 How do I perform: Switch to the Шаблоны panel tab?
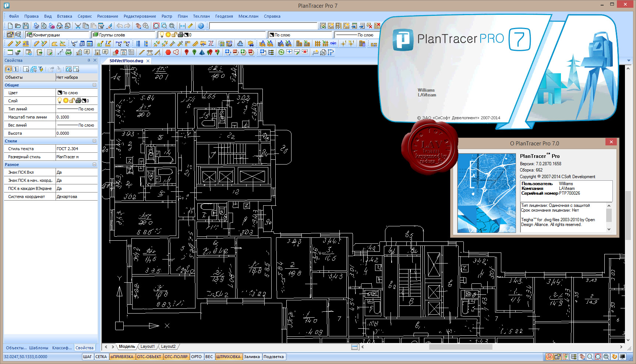pyautogui.click(x=39, y=348)
